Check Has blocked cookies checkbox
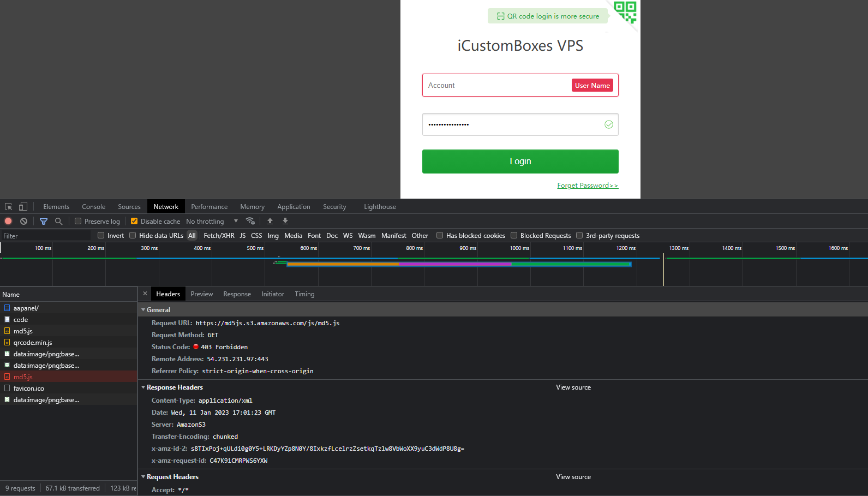Viewport: 868px width, 496px height. (x=440, y=235)
